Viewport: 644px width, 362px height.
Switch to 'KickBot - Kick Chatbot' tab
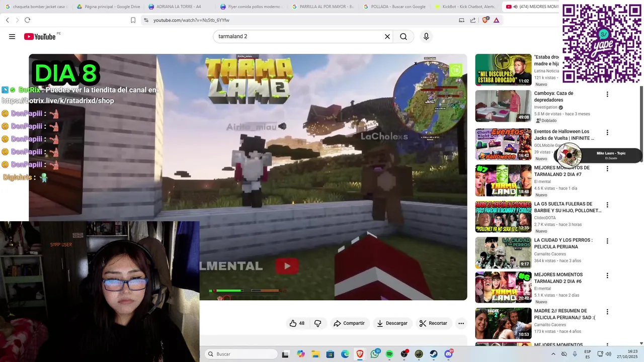[x=466, y=7]
